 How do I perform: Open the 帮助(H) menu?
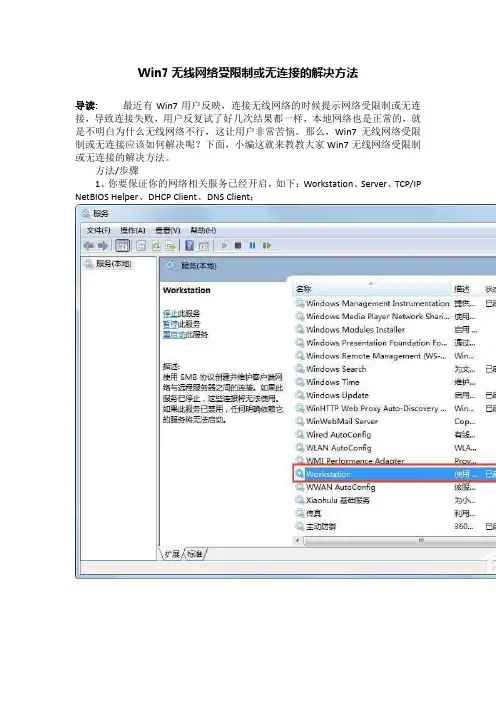(203, 230)
